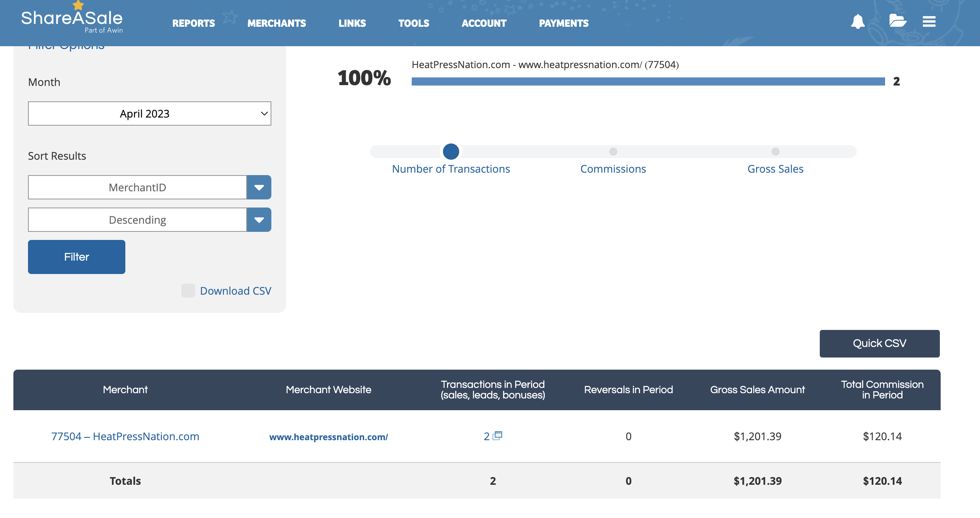Click the reversals 0 cell in HeatPressNation row
The width and height of the screenshot is (980, 518).
628,437
